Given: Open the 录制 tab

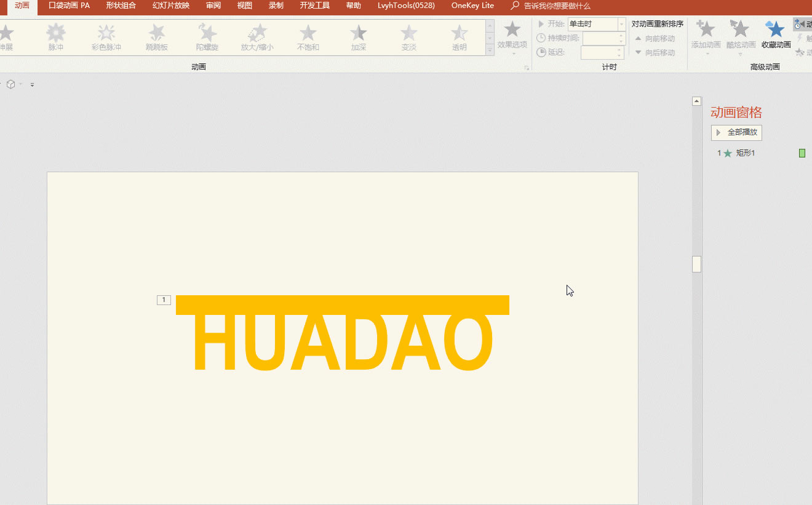Looking at the screenshot, I should tap(276, 6).
